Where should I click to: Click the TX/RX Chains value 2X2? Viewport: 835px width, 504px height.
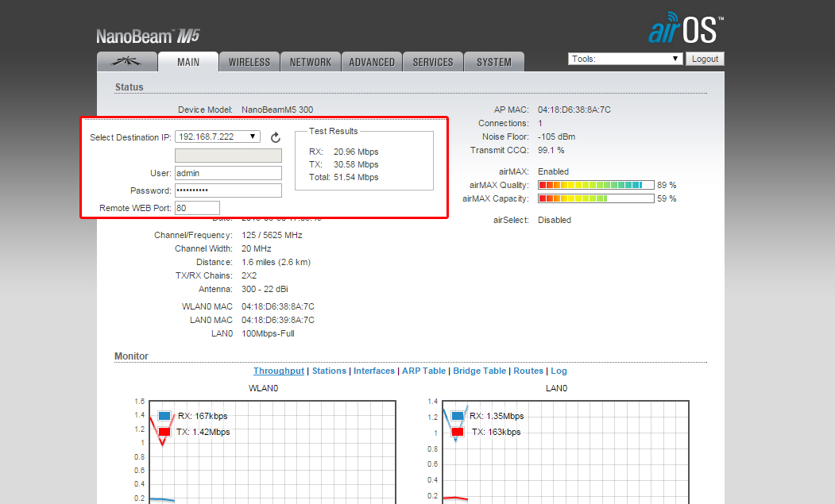pos(249,275)
